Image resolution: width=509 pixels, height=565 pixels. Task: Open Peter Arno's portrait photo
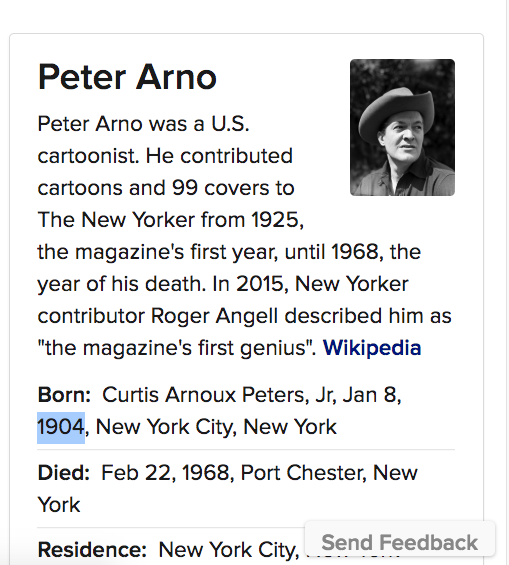click(402, 127)
